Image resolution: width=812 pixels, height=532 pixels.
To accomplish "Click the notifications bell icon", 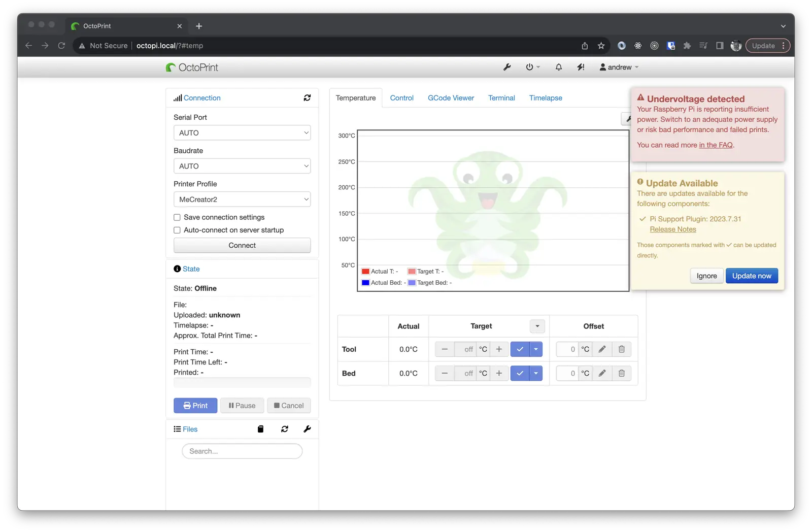I will point(558,67).
